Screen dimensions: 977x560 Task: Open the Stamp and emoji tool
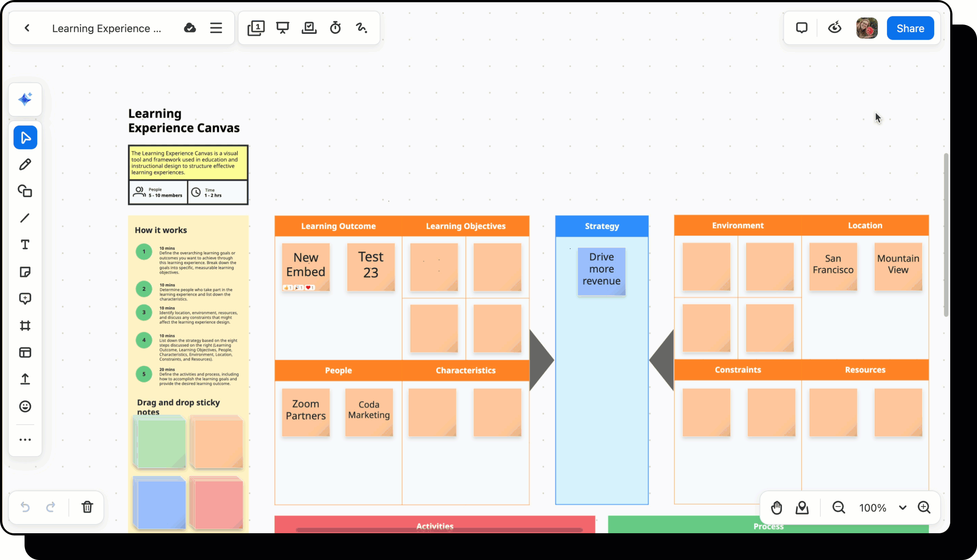(x=25, y=406)
